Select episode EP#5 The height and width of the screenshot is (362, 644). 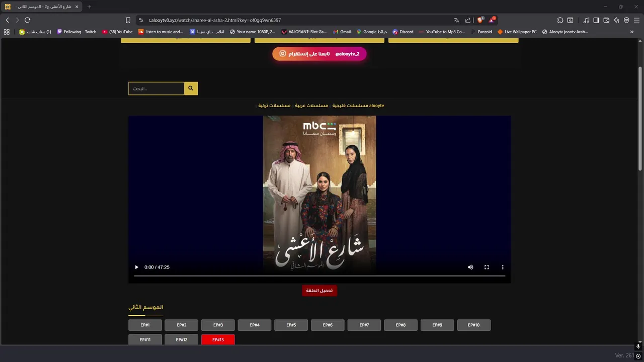click(291, 325)
